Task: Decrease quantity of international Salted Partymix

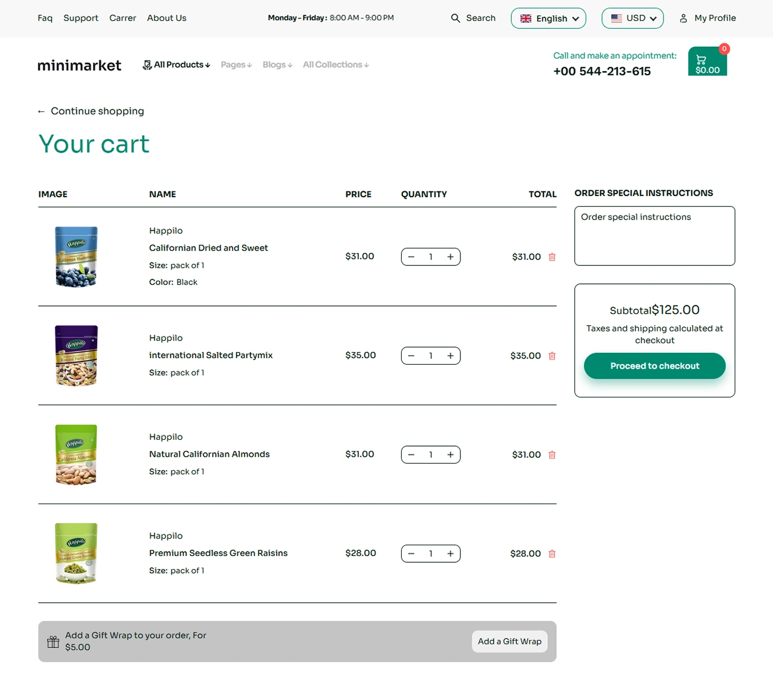Action: coord(411,356)
